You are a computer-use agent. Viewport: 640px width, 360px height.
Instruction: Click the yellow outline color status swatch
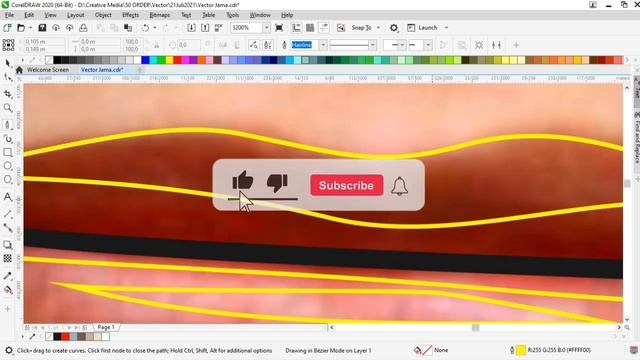(521, 350)
